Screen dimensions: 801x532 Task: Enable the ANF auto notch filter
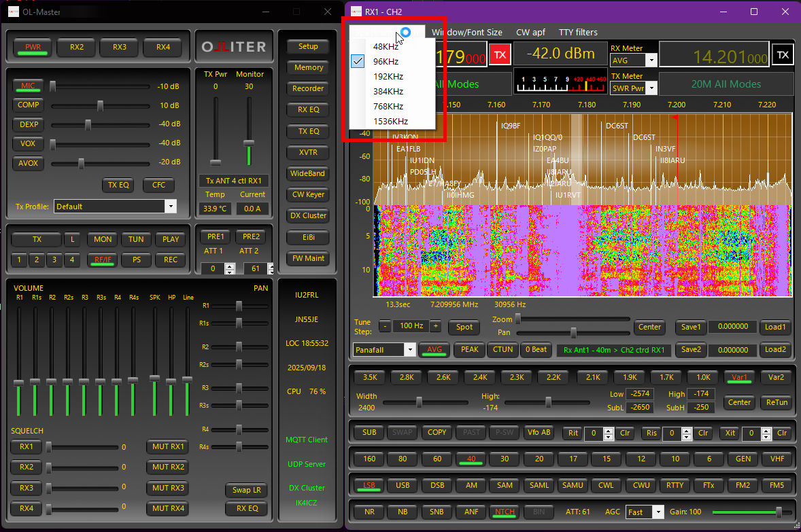471,512
